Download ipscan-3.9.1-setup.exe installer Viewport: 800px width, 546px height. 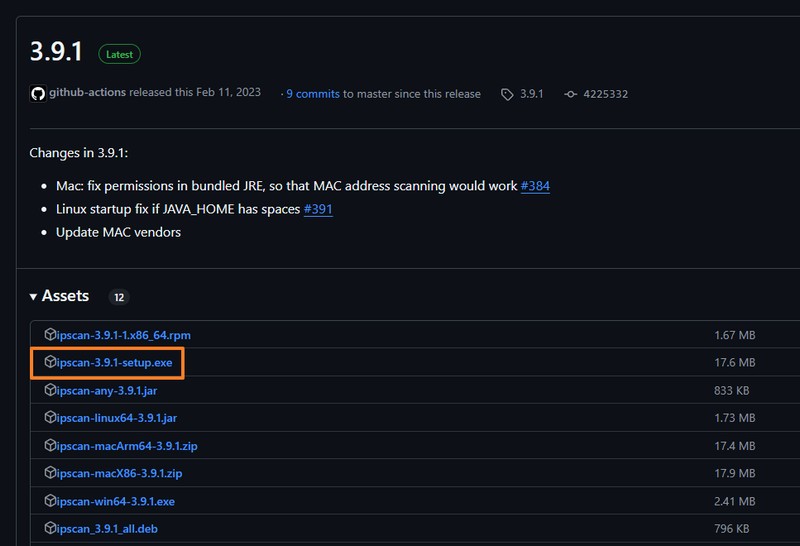click(x=114, y=363)
